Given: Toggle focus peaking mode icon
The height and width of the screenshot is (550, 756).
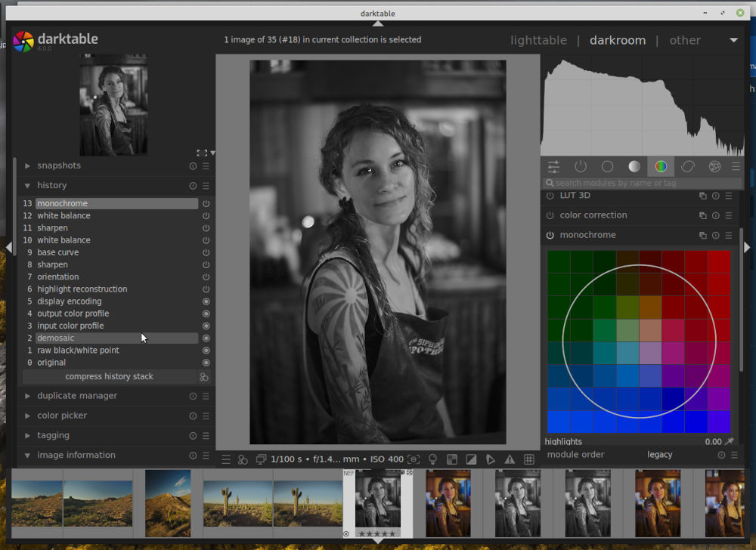Looking at the screenshot, I should pyautogui.click(x=414, y=459).
